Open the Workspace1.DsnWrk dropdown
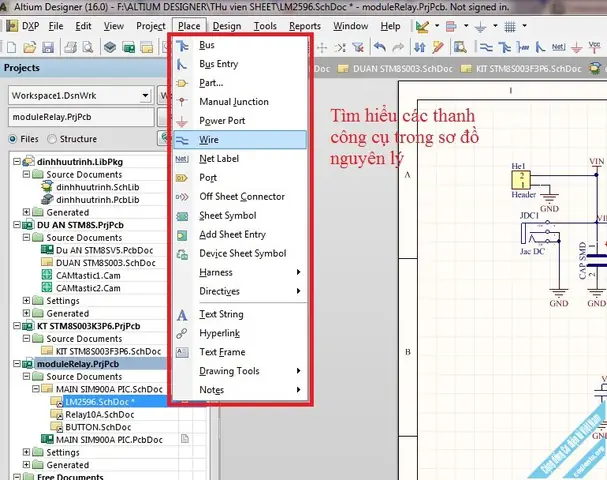Viewport: 607px width, 480px height. click(145, 95)
